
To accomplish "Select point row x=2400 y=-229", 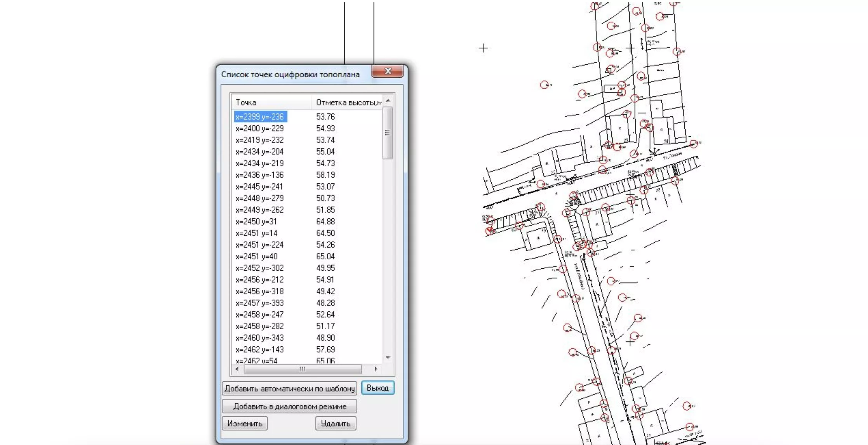I will pos(260,129).
